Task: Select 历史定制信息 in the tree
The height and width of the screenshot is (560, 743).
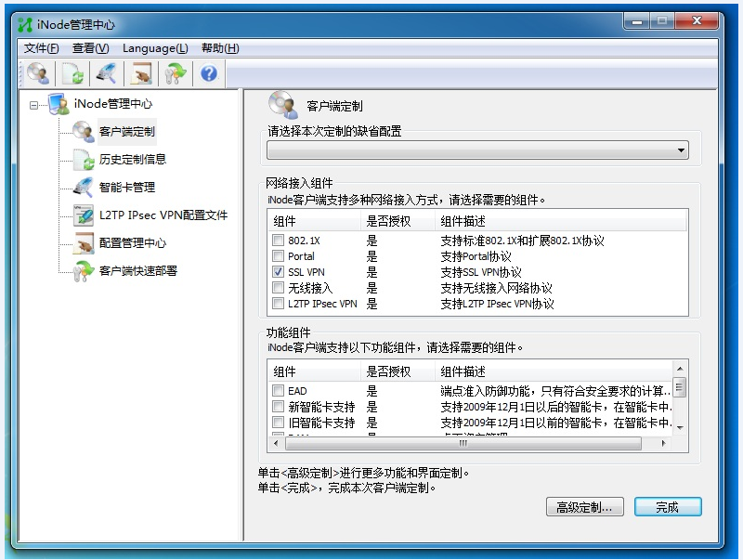Action: tap(133, 160)
